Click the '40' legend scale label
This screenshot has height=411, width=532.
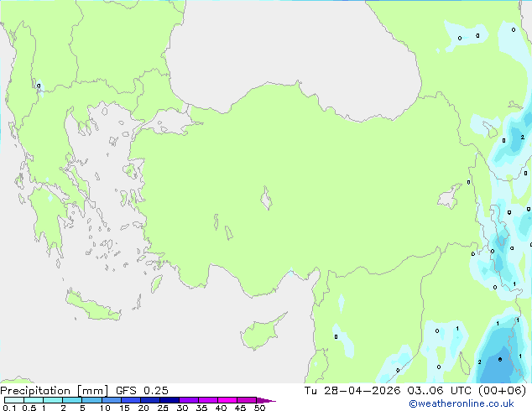221,408
